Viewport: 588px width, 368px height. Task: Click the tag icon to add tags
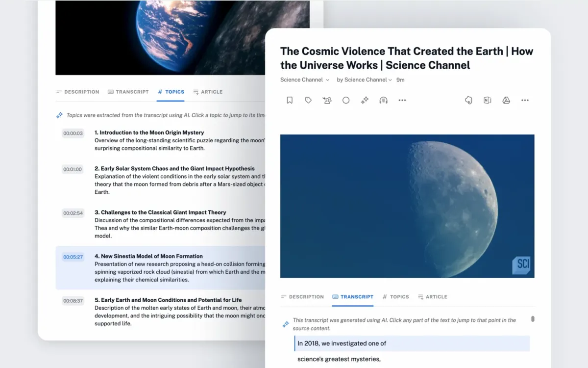tap(308, 100)
